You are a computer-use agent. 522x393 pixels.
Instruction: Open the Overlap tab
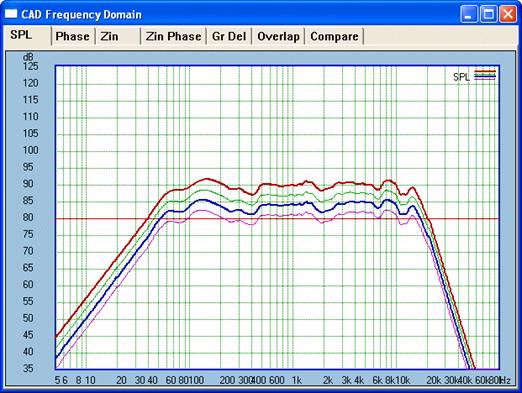278,36
